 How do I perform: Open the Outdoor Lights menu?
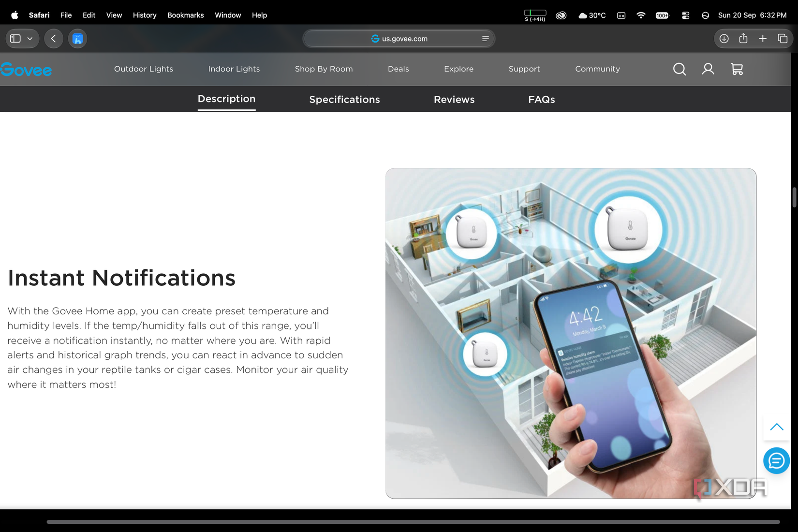pyautogui.click(x=144, y=69)
